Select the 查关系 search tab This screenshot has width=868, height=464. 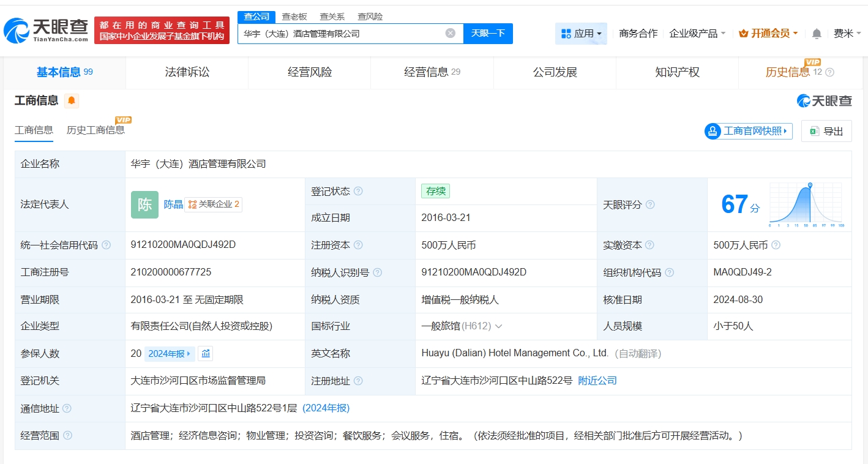(332, 17)
